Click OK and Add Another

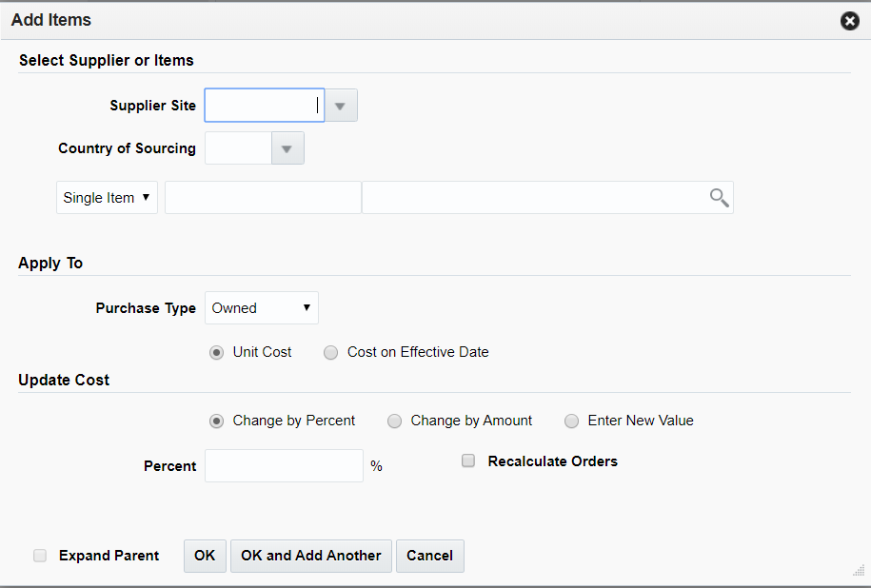(310, 556)
